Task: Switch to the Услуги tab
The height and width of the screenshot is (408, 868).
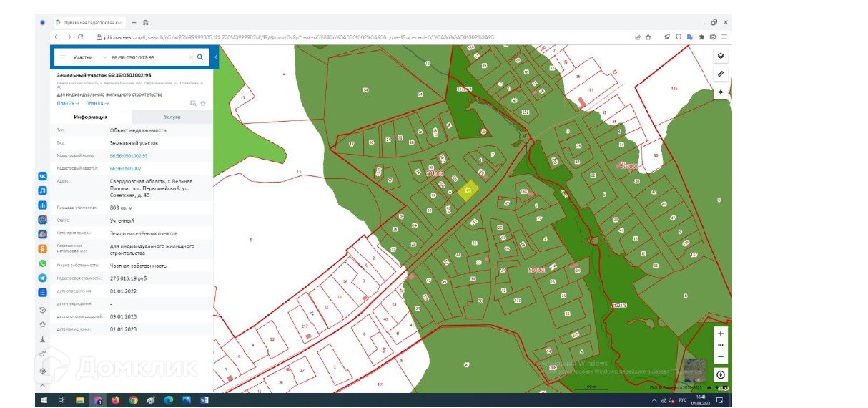Action: pyautogui.click(x=172, y=117)
